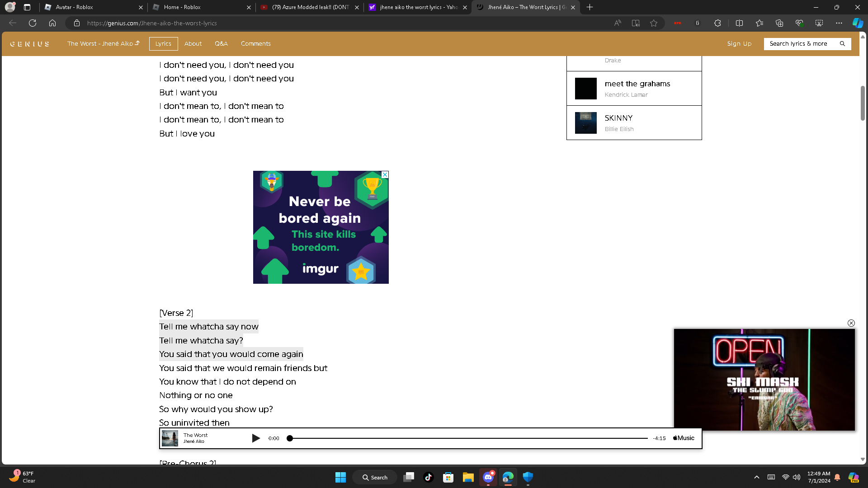The image size is (868, 488).
Task: Play The Worst in the music player
Action: pyautogui.click(x=256, y=438)
